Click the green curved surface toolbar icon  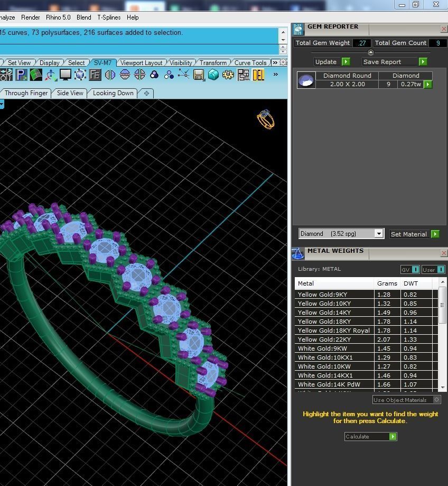(36, 75)
